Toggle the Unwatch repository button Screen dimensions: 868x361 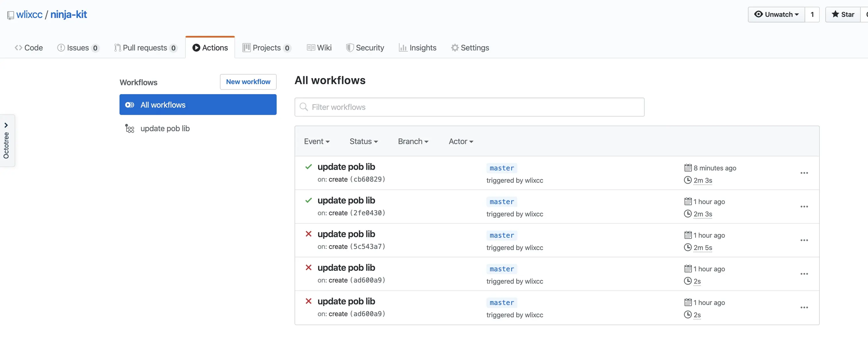(x=776, y=15)
